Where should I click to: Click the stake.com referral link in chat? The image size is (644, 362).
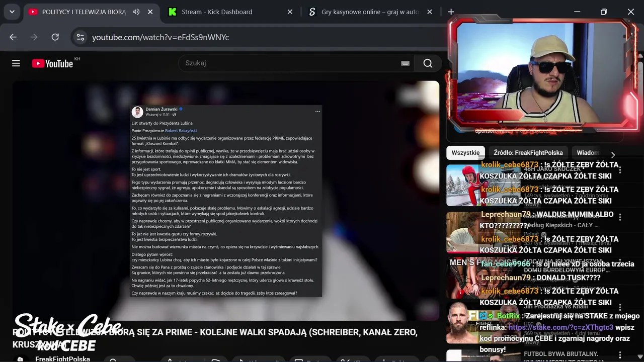[x=561, y=327]
